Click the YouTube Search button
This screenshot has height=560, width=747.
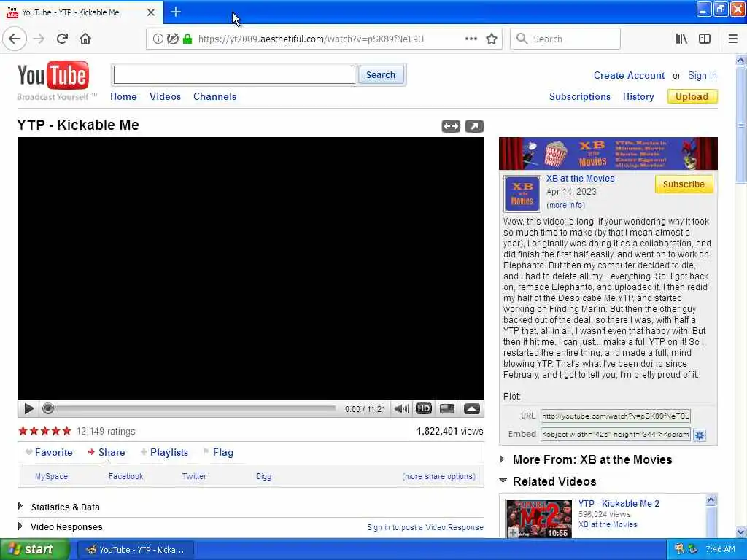(x=381, y=75)
